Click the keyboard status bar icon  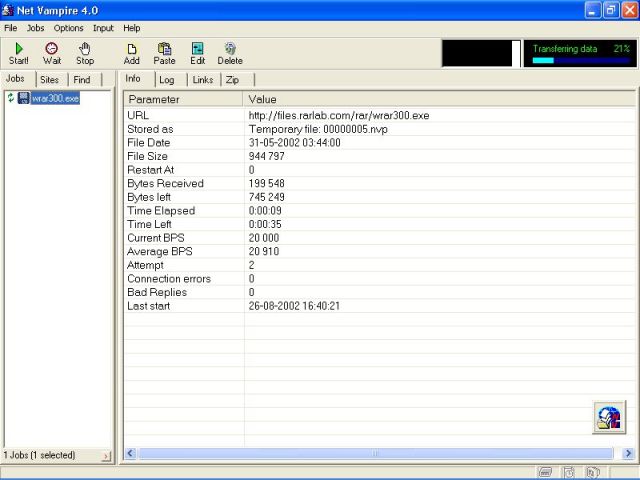pyautogui.click(x=545, y=472)
